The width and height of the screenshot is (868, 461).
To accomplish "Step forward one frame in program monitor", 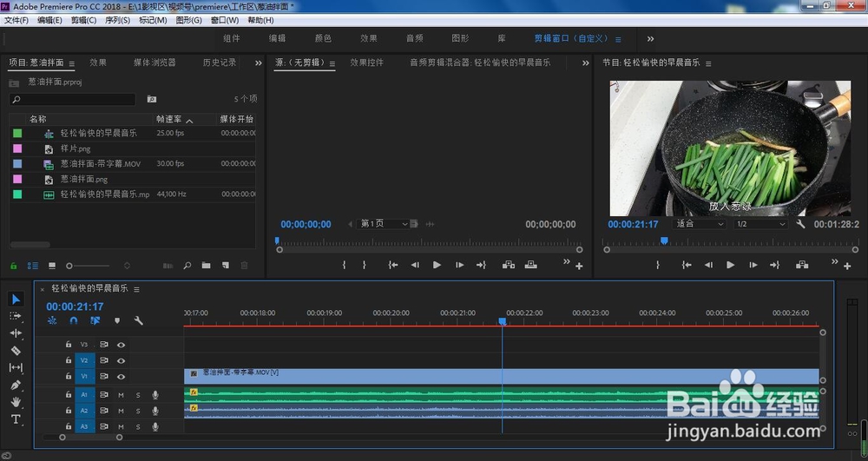I will (753, 265).
